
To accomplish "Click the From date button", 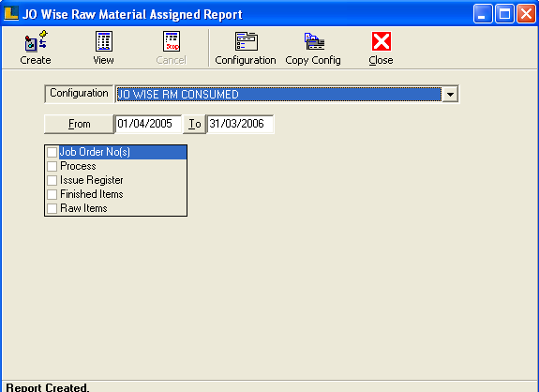I will (79, 124).
